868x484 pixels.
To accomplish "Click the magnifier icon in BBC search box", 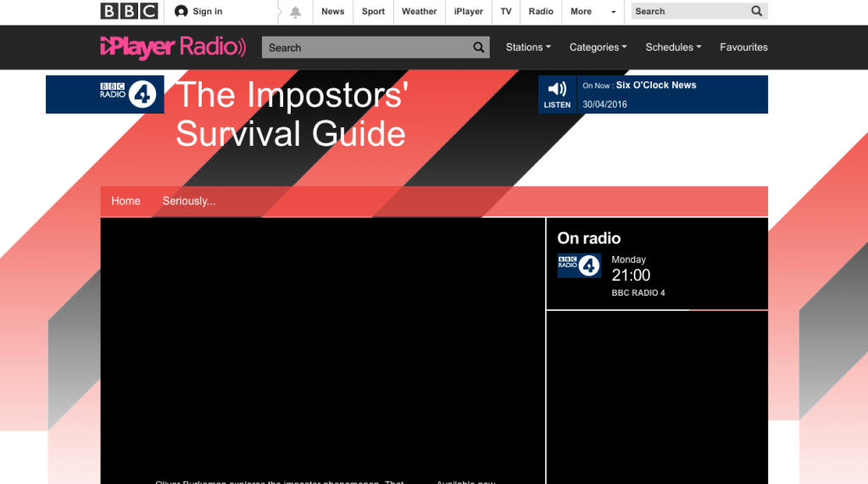I will coord(756,11).
